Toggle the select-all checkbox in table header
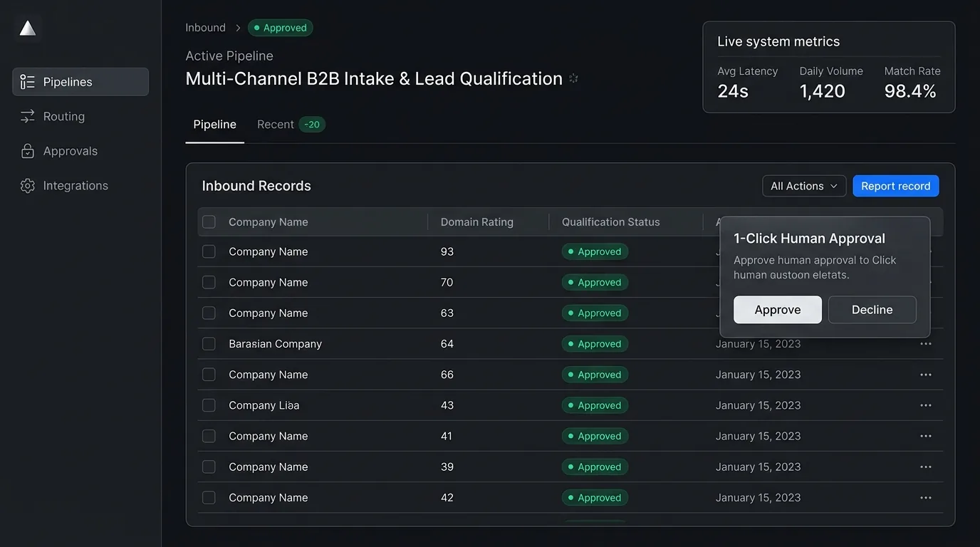 tap(209, 222)
